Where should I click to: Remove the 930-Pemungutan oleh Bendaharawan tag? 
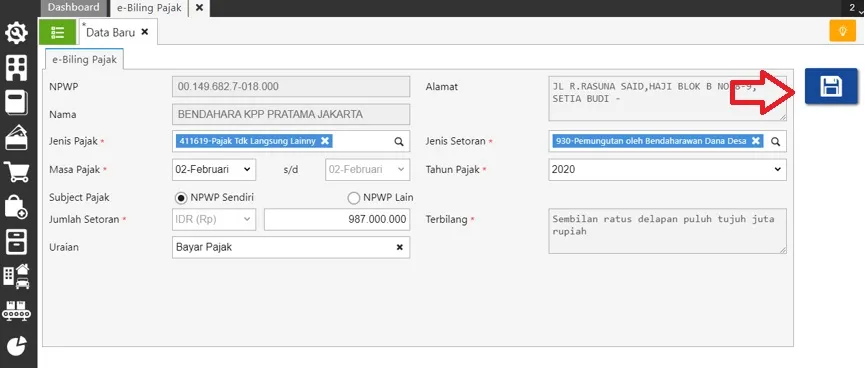point(756,141)
